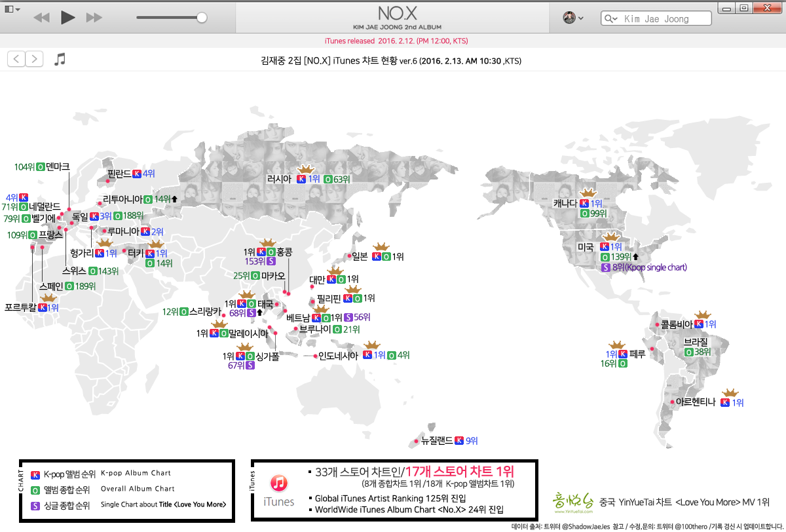Click the green O badge beside 스리랑카
This screenshot has width=786, height=532.
(183, 312)
